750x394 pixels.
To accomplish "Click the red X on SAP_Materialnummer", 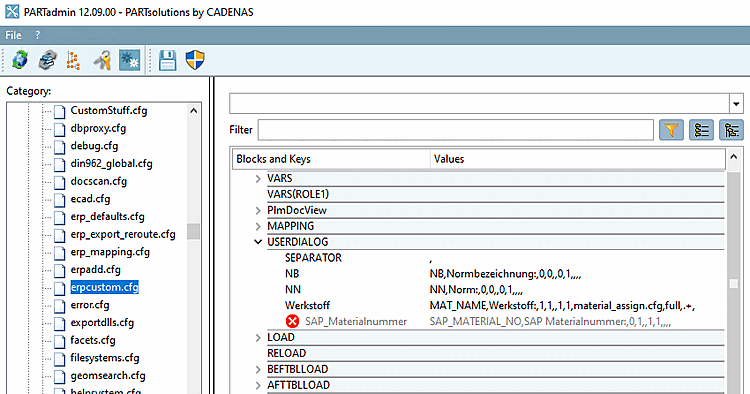I will (x=292, y=321).
